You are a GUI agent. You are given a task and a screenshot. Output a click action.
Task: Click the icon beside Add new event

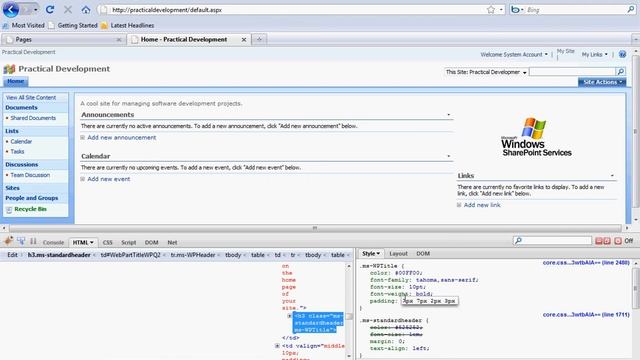82,179
